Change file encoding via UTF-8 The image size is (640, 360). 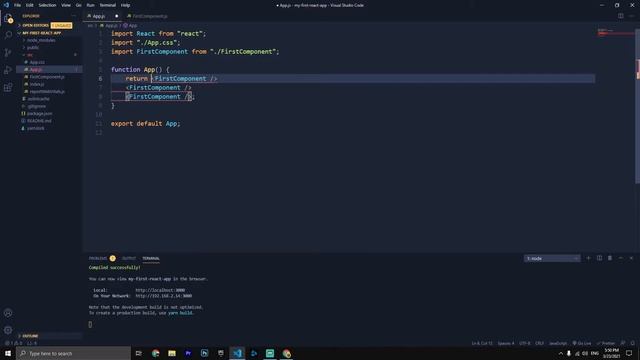[525, 343]
